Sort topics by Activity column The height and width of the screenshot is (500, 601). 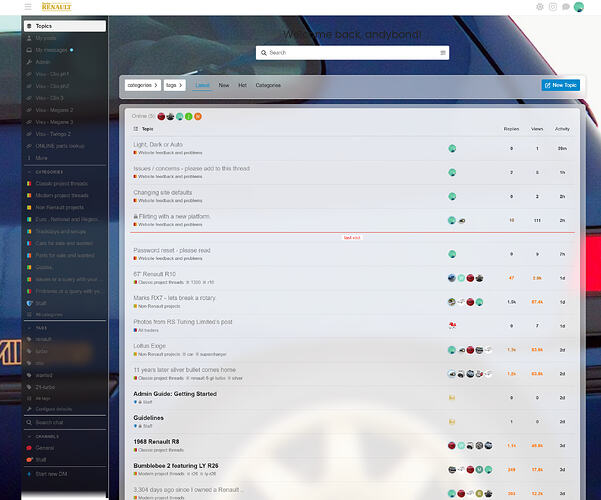tap(562, 129)
